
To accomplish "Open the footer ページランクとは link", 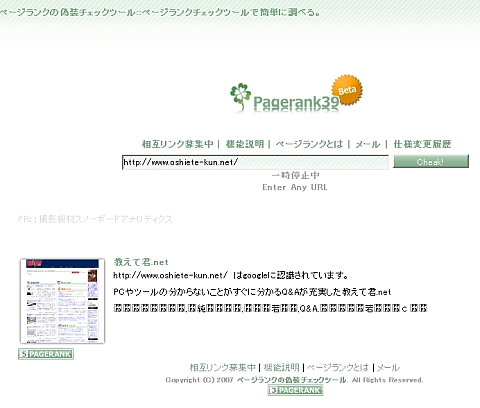I will click(x=338, y=367).
